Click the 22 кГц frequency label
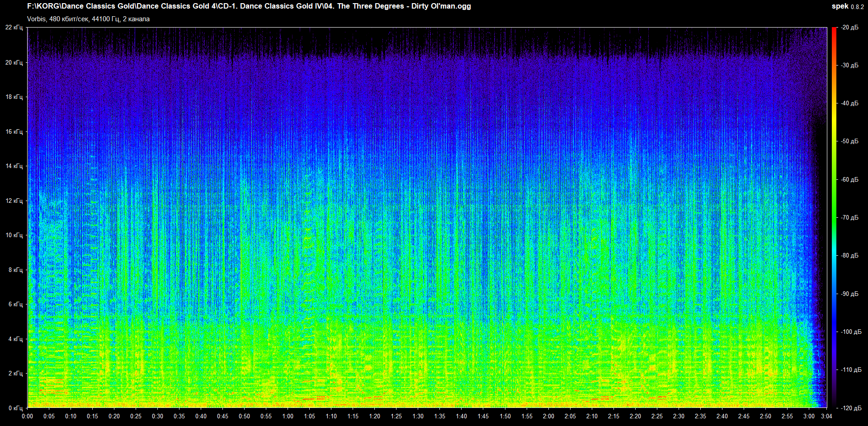Screen dimensions: 868x426 tap(14, 28)
